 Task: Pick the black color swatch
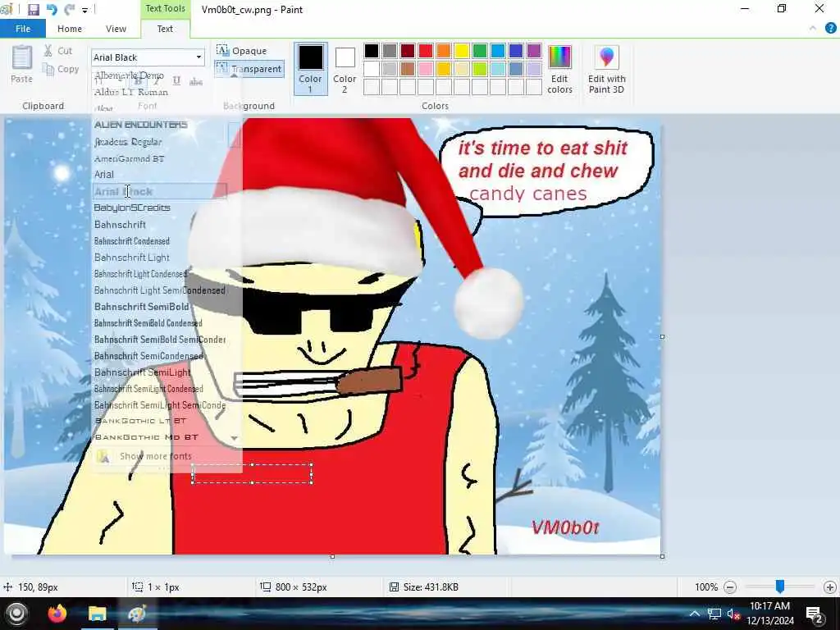pos(372,51)
